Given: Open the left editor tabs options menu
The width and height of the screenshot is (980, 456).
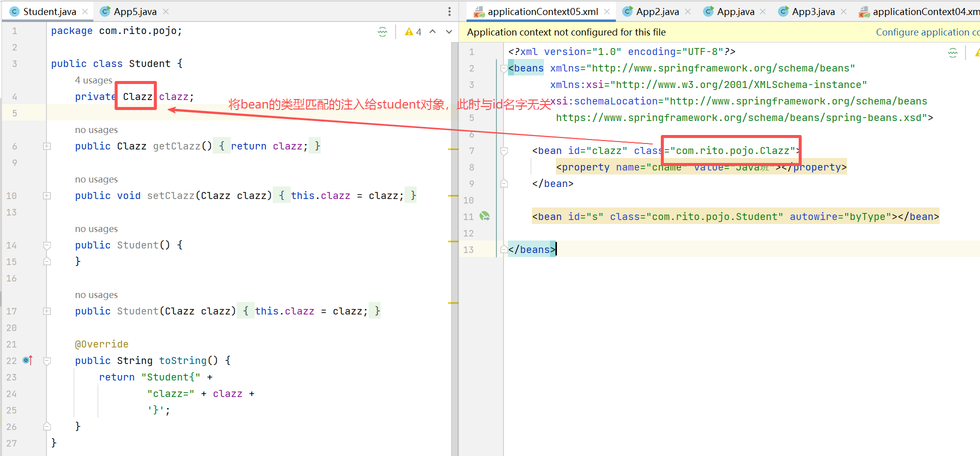Looking at the screenshot, I should point(450,11).
